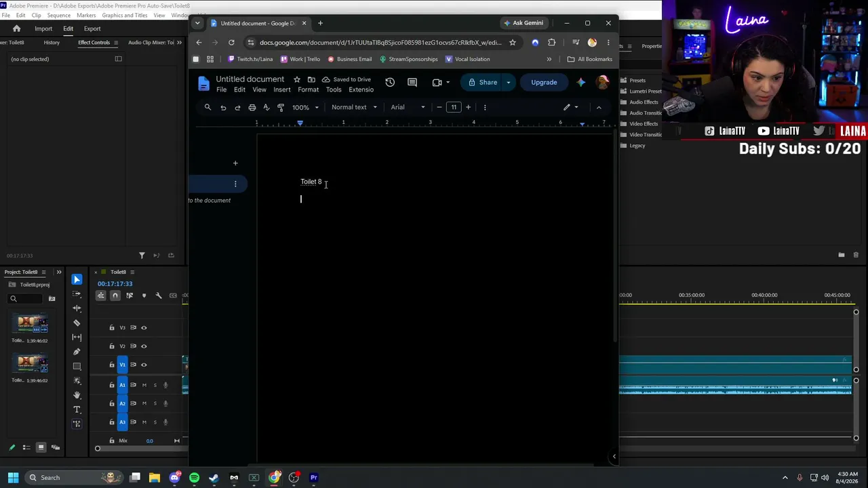This screenshot has height=488, width=868.
Task: Open the Chrome extensions puzzle icon
Action: pos(551,42)
